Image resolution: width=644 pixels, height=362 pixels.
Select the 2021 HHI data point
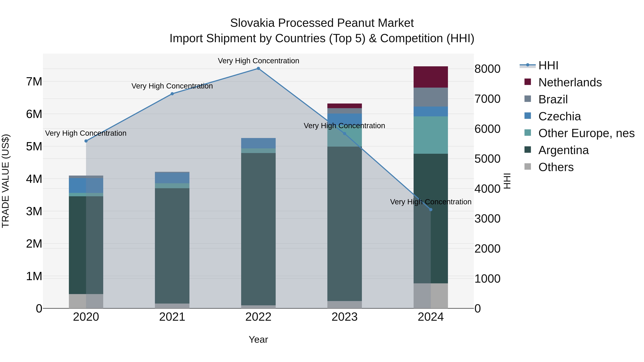(x=172, y=94)
